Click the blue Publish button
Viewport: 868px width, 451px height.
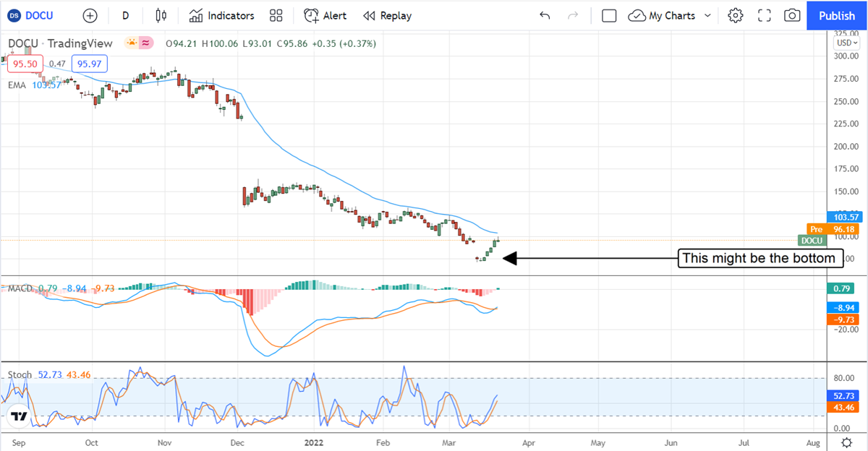click(x=837, y=15)
